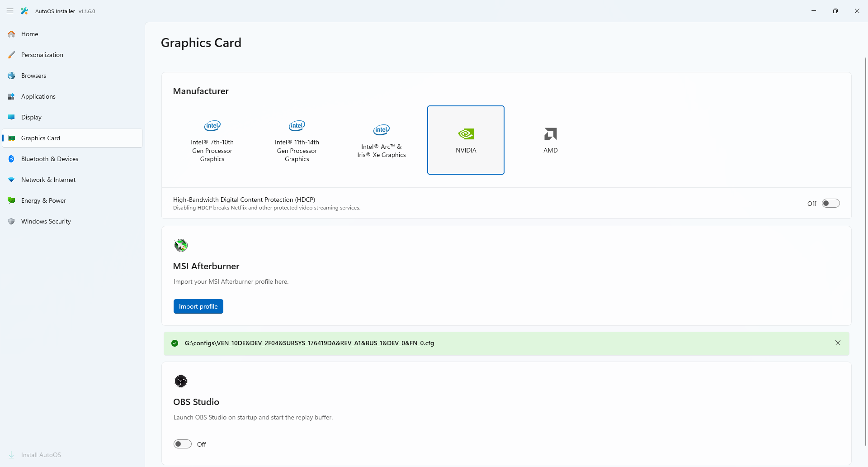Click the AutoOS Installer app logo
Viewport: 868px width, 467px height.
click(24, 11)
